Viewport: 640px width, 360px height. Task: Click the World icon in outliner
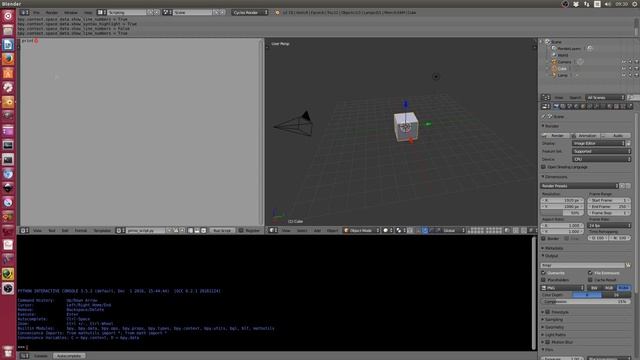(554, 55)
